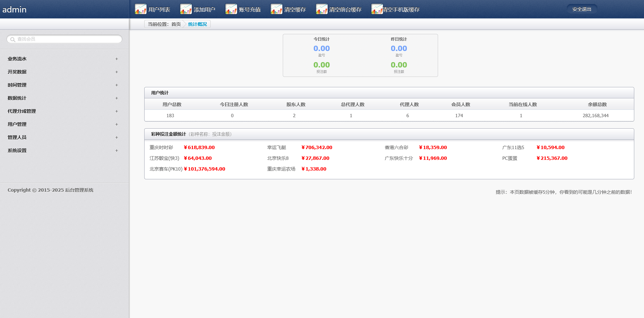Image resolution: width=644 pixels, height=318 pixels.
Task: Open the 代理分成管理 sidebar menu
Action: tap(22, 111)
